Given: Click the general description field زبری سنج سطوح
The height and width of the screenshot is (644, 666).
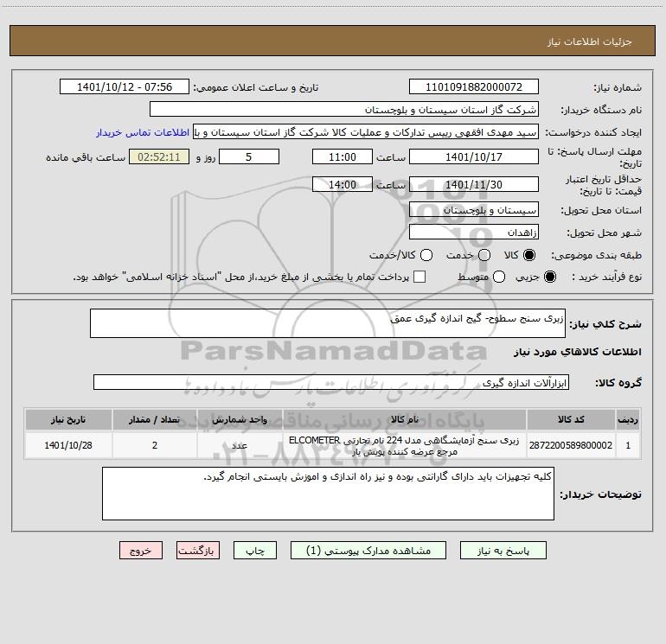Looking at the screenshot, I should click(328, 323).
